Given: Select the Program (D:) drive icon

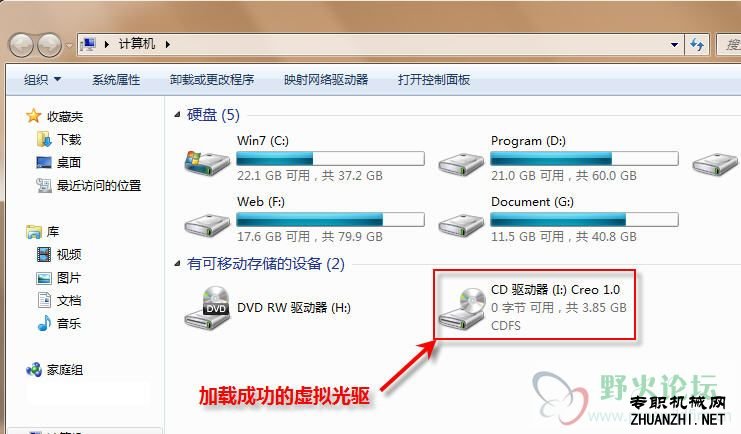Looking at the screenshot, I should 461,164.
